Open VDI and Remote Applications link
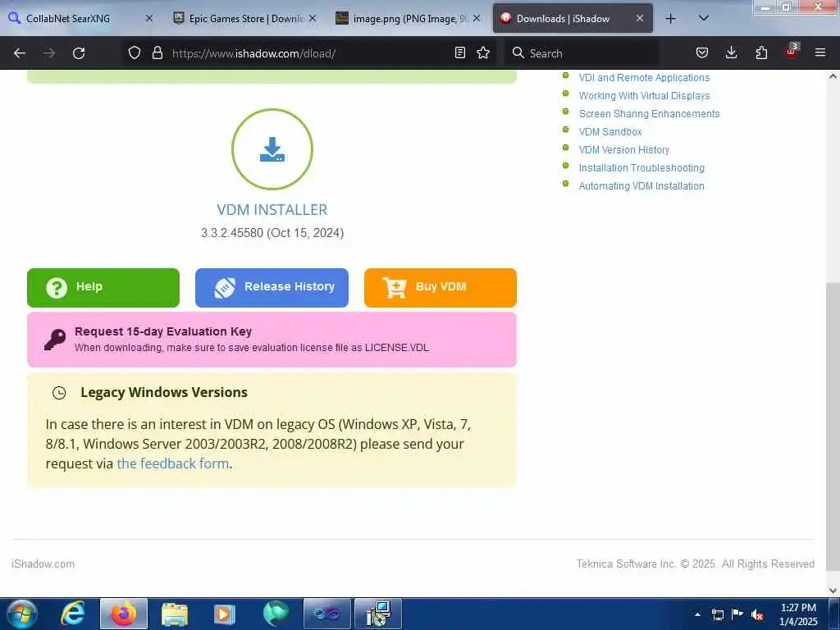Screen dimensions: 840x630 click(644, 78)
